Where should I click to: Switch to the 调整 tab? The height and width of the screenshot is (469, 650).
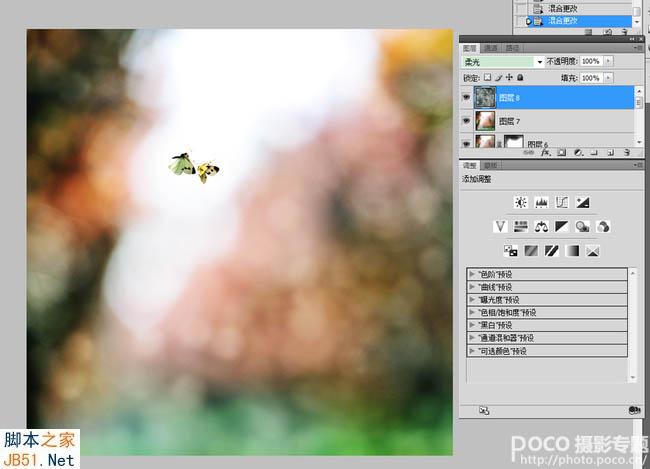[470, 165]
